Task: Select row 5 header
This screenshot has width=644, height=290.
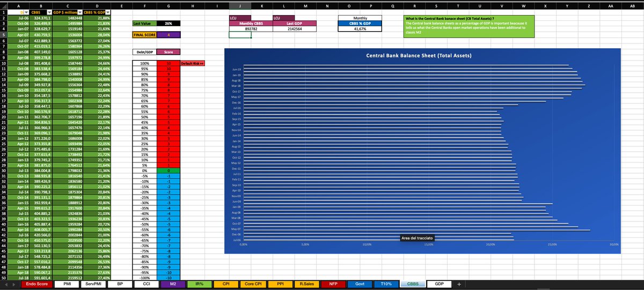Action: point(4,34)
